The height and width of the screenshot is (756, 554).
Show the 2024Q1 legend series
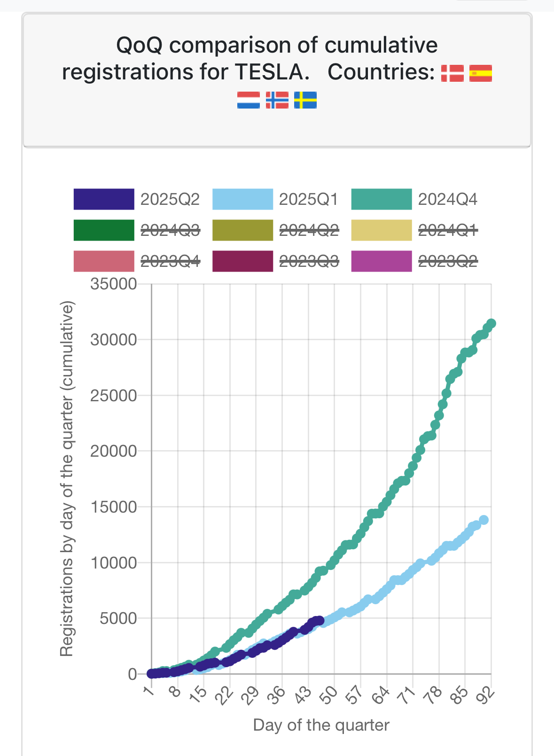(x=414, y=230)
